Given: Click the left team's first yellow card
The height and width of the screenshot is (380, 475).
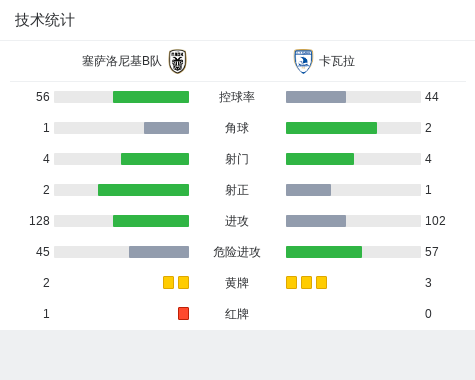Looking at the screenshot, I should click(168, 282).
